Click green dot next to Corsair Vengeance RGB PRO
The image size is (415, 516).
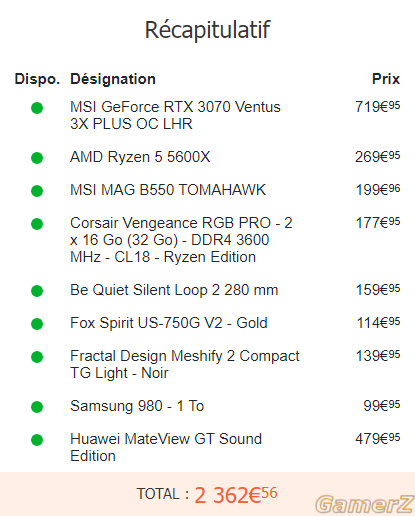(x=37, y=224)
